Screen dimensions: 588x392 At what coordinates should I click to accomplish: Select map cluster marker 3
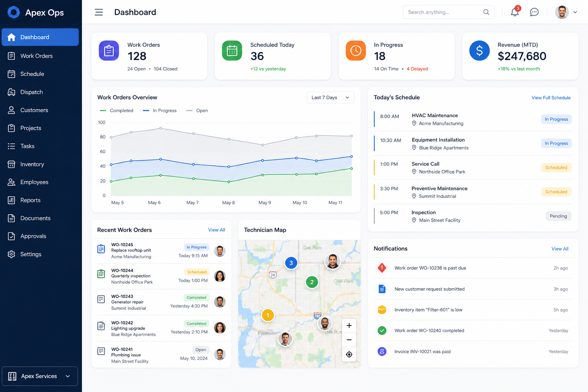[x=291, y=263]
